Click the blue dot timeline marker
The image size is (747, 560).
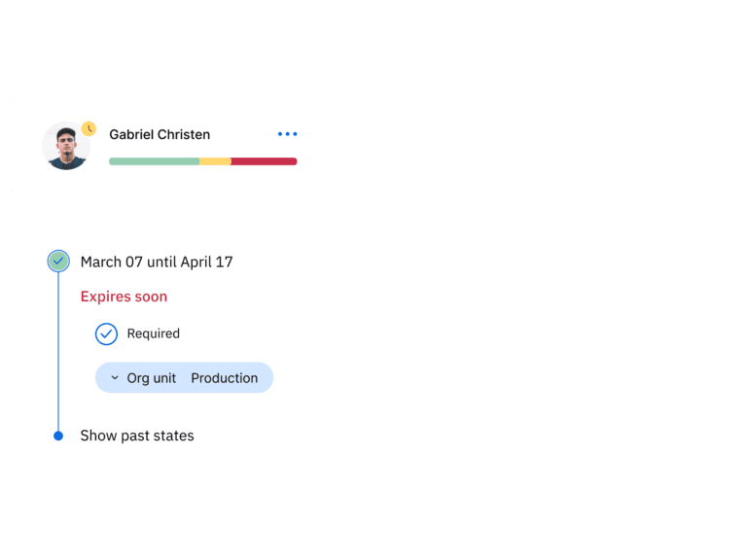(x=58, y=436)
